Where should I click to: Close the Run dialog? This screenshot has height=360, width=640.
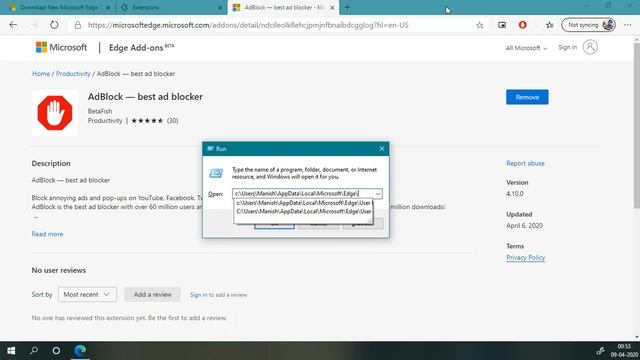(382, 149)
